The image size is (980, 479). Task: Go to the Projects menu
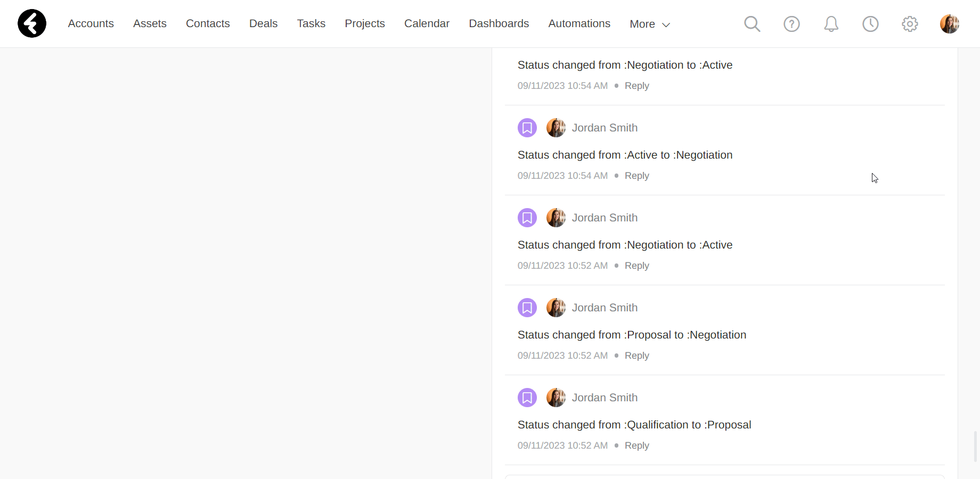365,23
